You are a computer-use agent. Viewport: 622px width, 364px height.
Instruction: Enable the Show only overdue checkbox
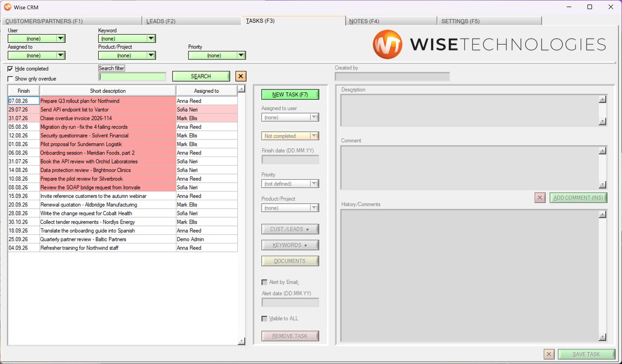pyautogui.click(x=11, y=79)
